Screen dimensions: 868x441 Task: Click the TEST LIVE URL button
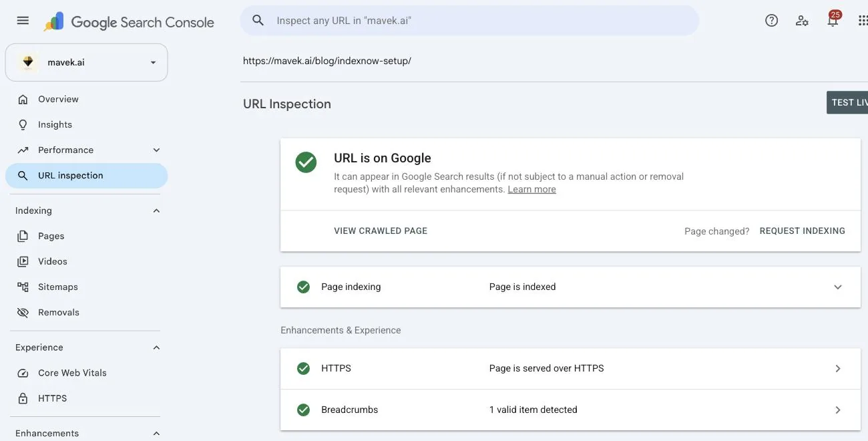pos(847,102)
